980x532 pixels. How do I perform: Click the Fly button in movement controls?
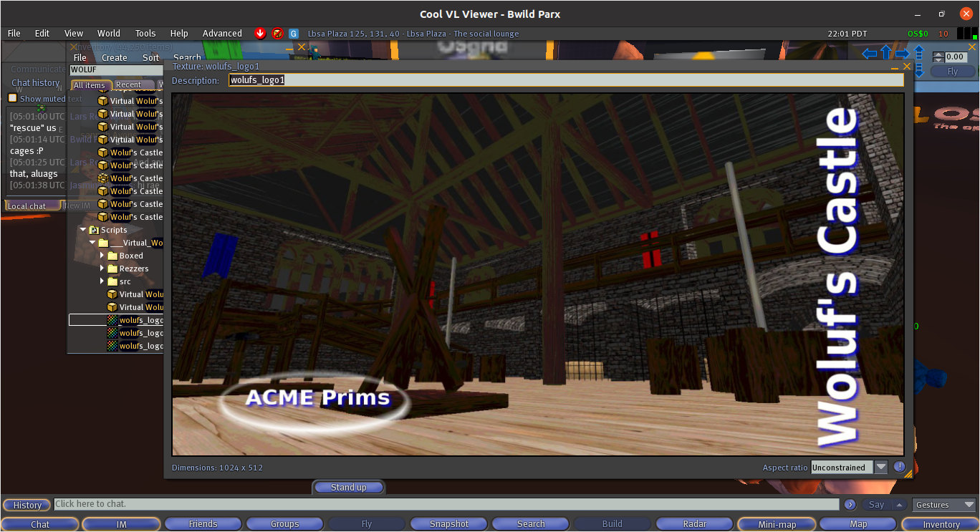click(x=952, y=72)
